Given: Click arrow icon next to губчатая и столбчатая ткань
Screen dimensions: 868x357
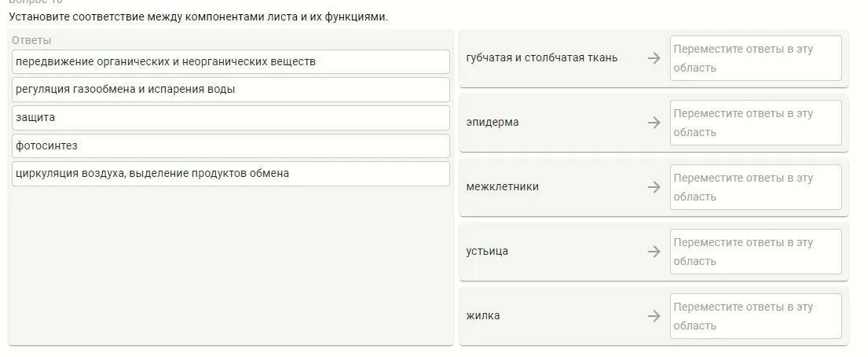Looking at the screenshot, I should coord(654,58).
